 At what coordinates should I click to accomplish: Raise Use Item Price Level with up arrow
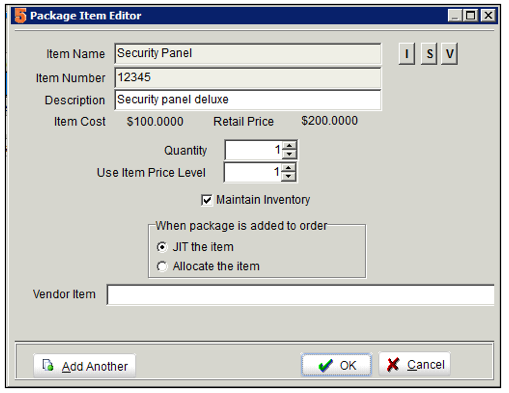[288, 168]
